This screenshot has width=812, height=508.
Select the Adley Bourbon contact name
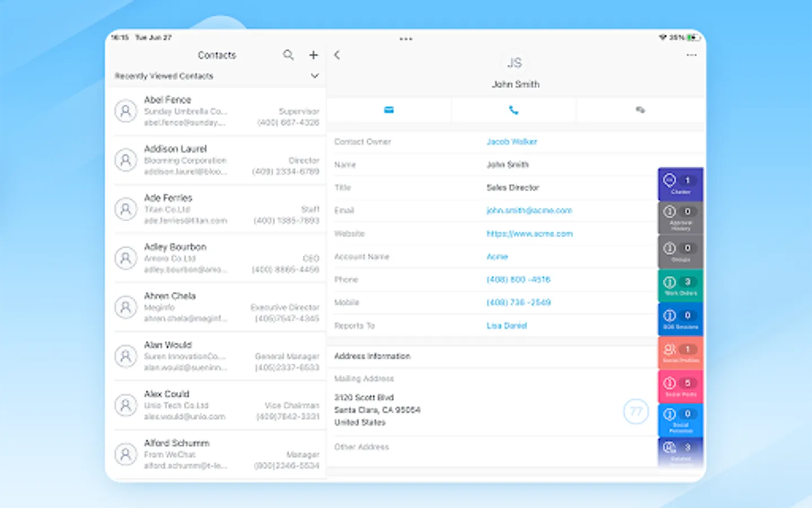pos(175,247)
